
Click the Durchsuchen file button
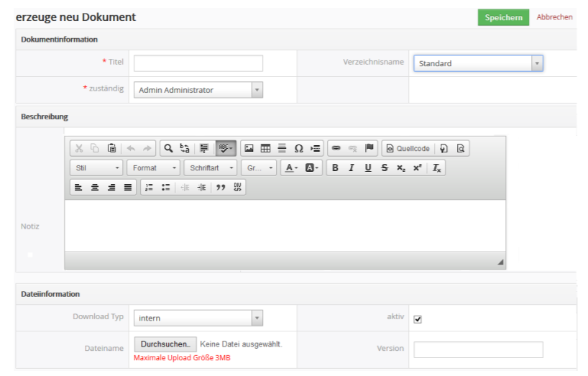(165, 344)
